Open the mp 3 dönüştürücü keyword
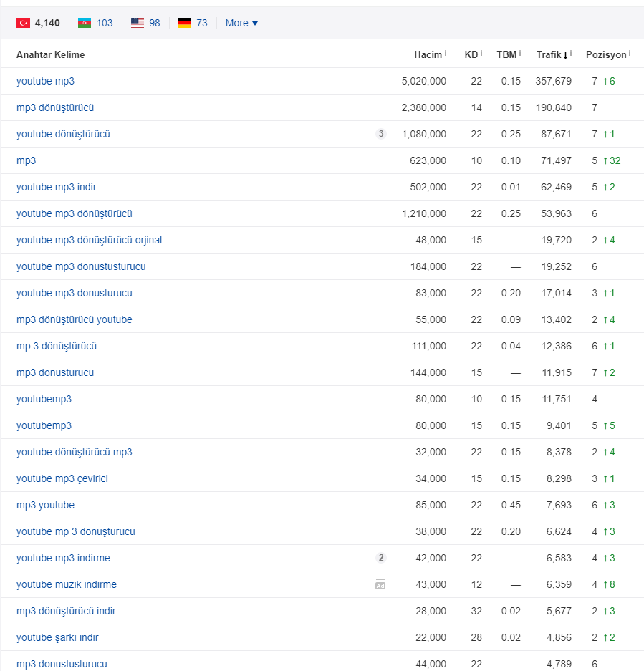This screenshot has height=671, width=644. [x=57, y=346]
